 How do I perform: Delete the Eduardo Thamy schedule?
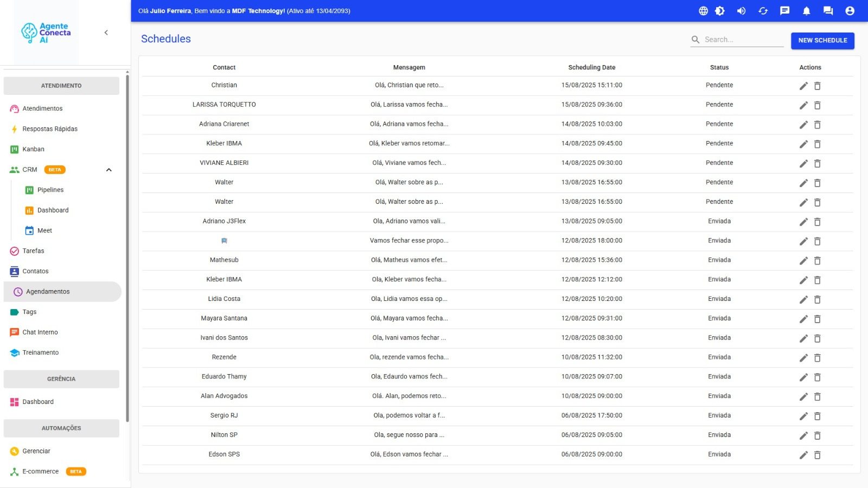[x=818, y=377]
